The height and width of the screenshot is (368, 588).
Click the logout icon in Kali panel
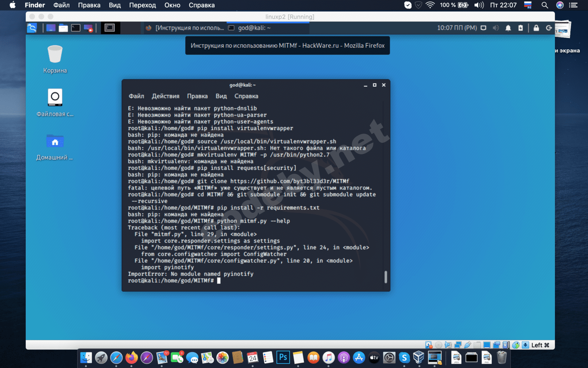tap(549, 28)
